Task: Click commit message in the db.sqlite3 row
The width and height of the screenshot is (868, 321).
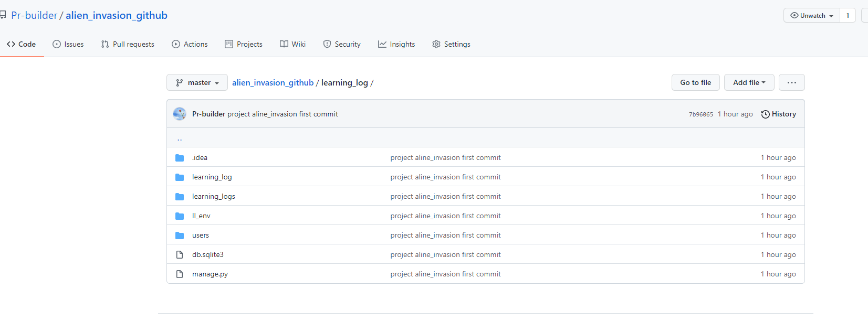Action: (x=445, y=254)
